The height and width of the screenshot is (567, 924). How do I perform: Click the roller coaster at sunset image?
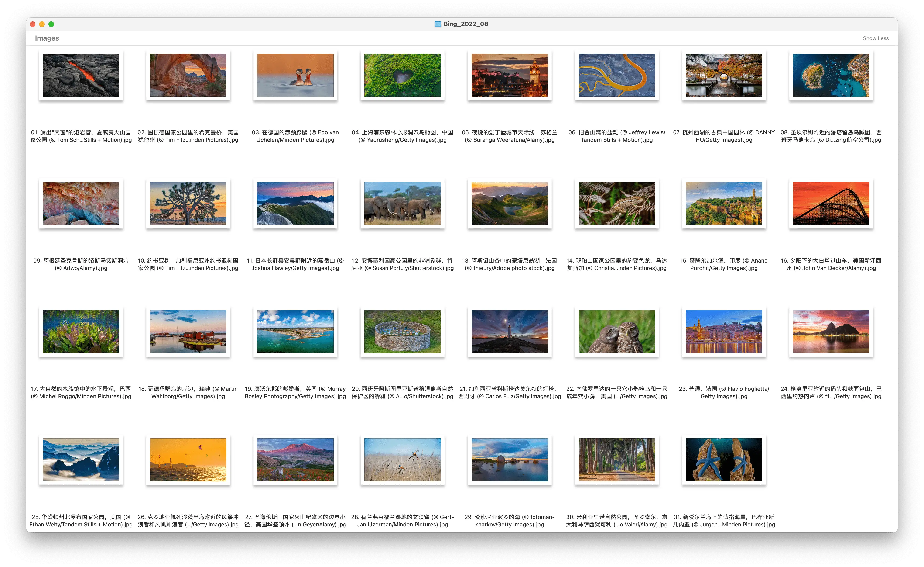click(x=831, y=203)
